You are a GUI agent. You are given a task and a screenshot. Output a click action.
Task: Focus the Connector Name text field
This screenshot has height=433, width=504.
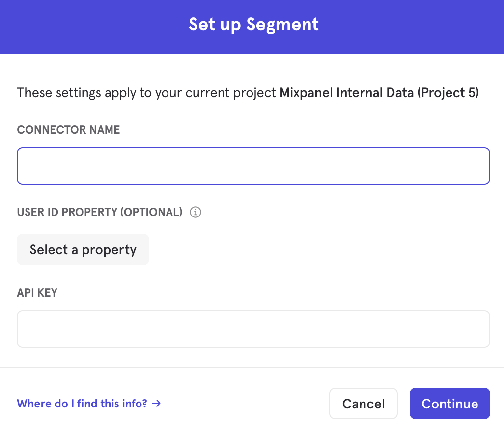tap(253, 166)
